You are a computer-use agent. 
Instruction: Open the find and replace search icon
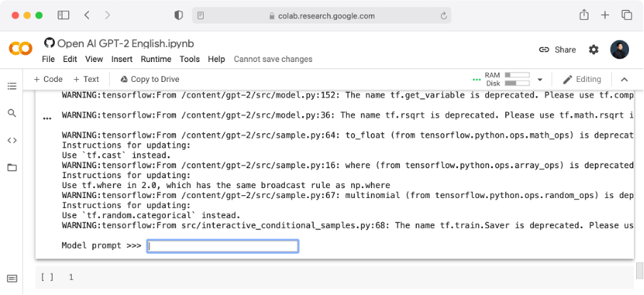(x=12, y=113)
